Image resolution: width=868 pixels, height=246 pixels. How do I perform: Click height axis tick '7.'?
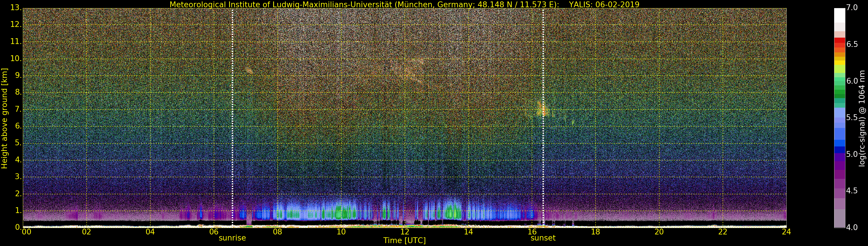(x=18, y=109)
